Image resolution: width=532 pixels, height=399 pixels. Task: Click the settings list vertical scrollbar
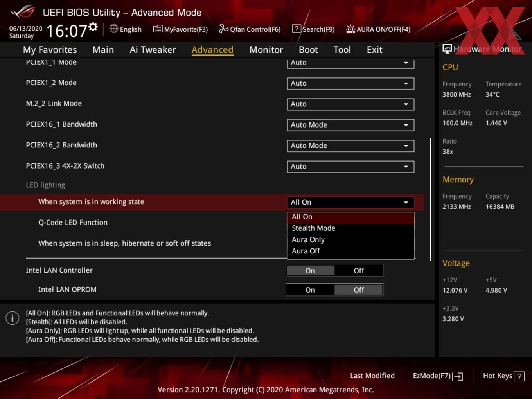430,199
